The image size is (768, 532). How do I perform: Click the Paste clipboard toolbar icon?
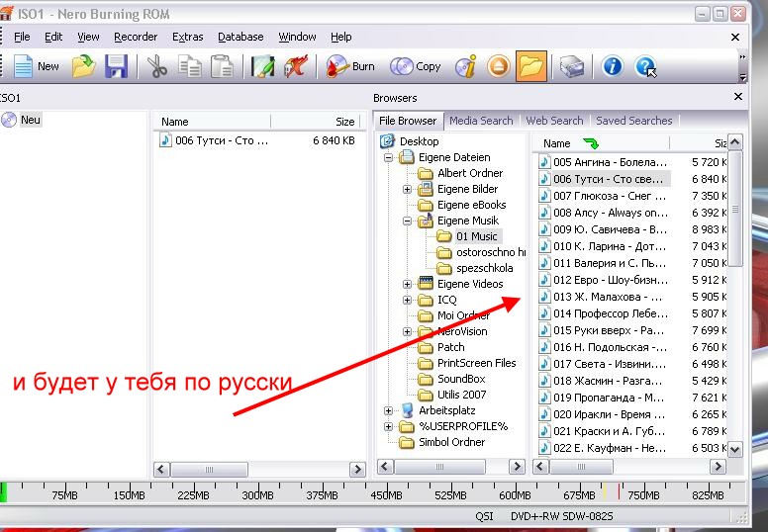[x=222, y=66]
